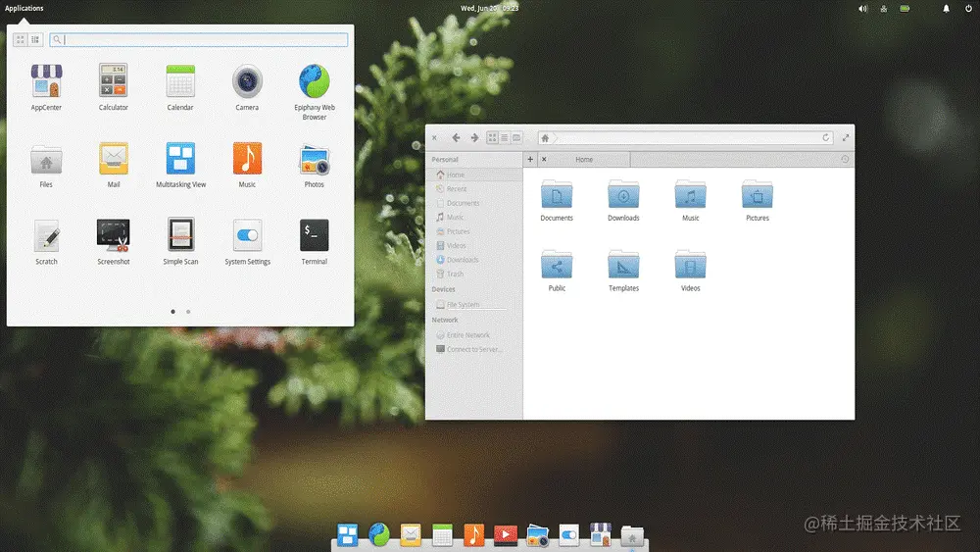Select the Documents folder in Home
This screenshot has height=552, width=980.
point(557,200)
